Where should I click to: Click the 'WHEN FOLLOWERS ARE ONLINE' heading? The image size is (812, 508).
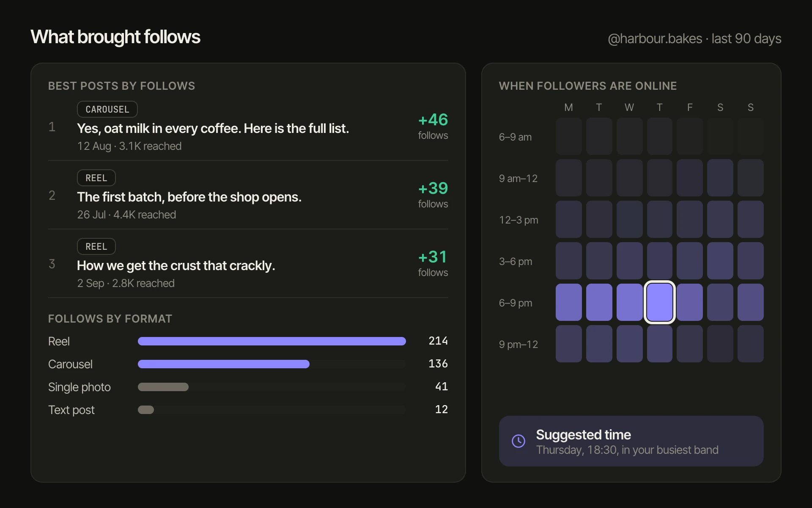[x=588, y=86]
